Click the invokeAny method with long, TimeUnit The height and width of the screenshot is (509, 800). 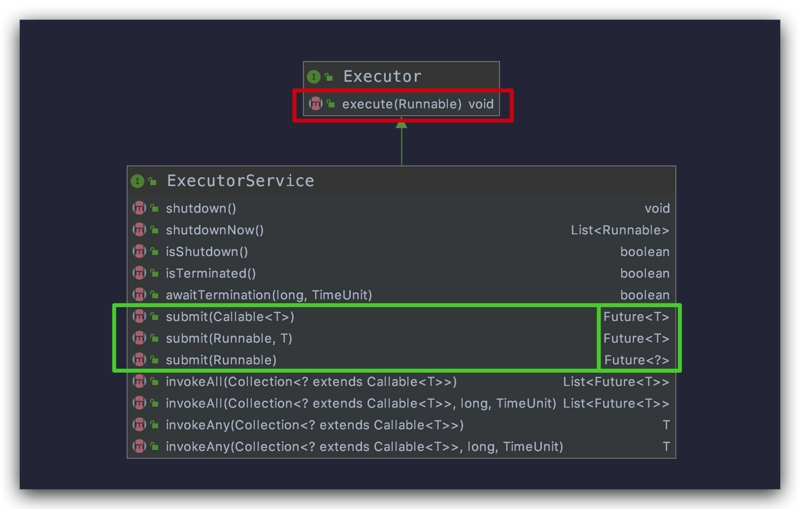click(x=364, y=447)
